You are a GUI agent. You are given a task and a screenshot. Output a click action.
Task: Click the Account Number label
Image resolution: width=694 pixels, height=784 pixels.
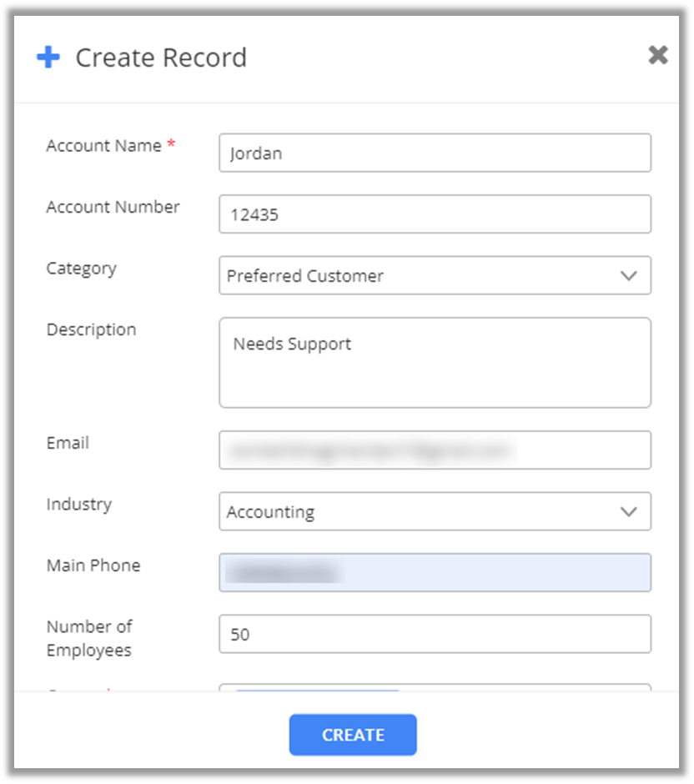pyautogui.click(x=113, y=207)
